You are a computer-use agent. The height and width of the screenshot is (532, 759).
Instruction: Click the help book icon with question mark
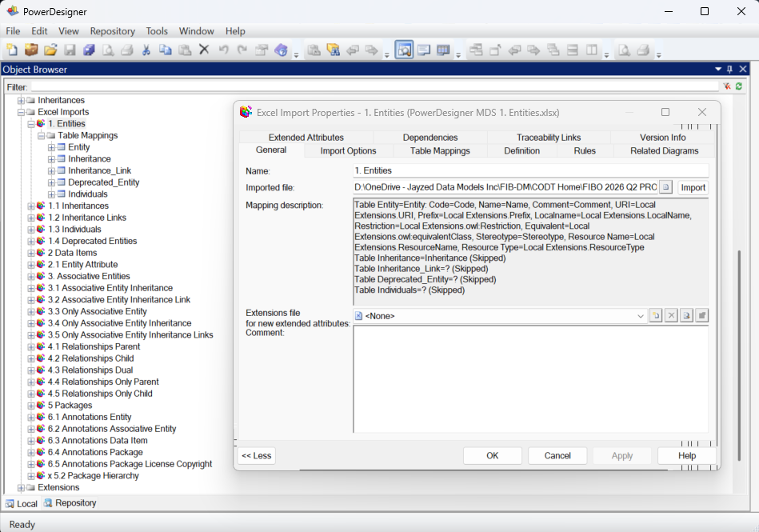pos(282,50)
